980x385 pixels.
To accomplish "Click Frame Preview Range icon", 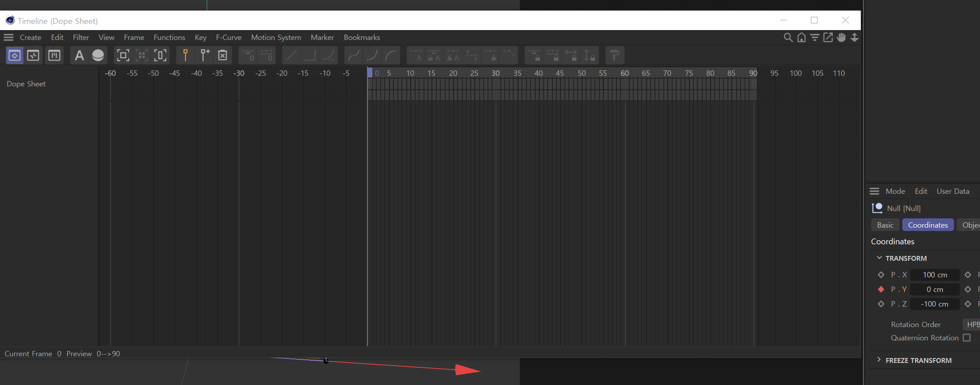I will click(160, 56).
